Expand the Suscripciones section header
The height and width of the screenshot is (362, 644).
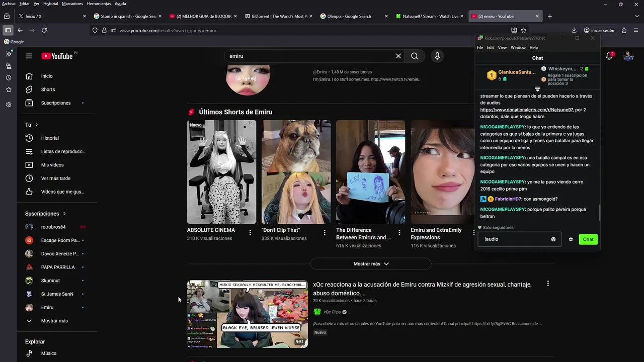tap(46, 214)
